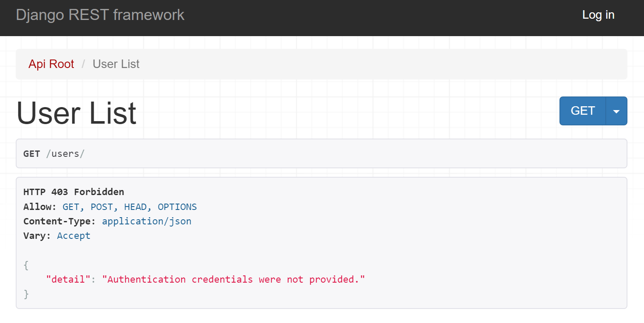Open the Log in link
Image resolution: width=644 pixels, height=323 pixels.
(x=598, y=15)
